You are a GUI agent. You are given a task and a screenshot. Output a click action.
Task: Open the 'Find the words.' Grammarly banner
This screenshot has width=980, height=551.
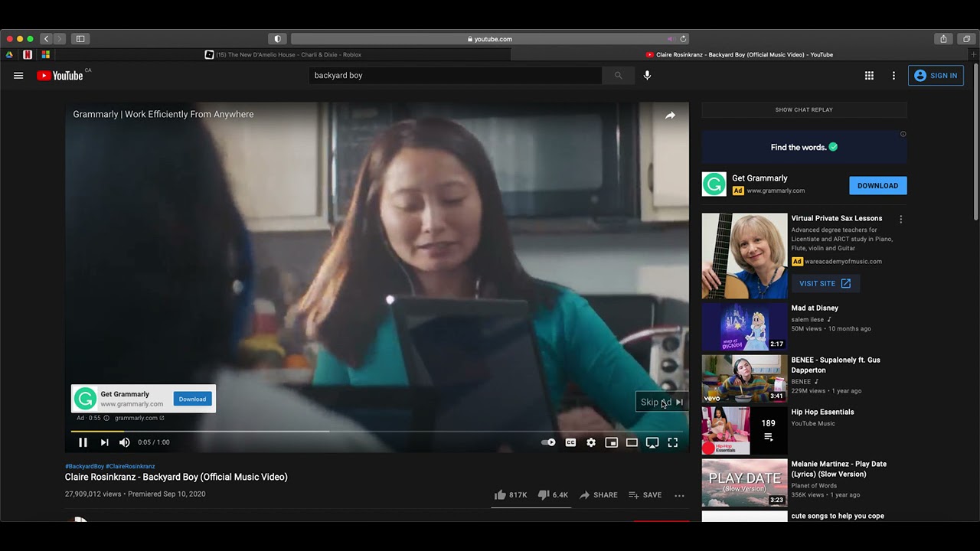click(x=804, y=147)
